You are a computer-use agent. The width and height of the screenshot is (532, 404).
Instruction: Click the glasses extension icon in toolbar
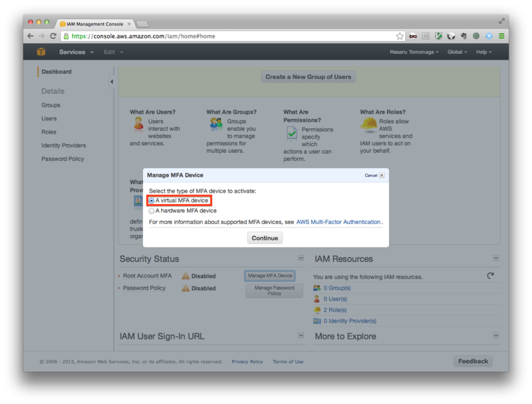click(x=413, y=36)
